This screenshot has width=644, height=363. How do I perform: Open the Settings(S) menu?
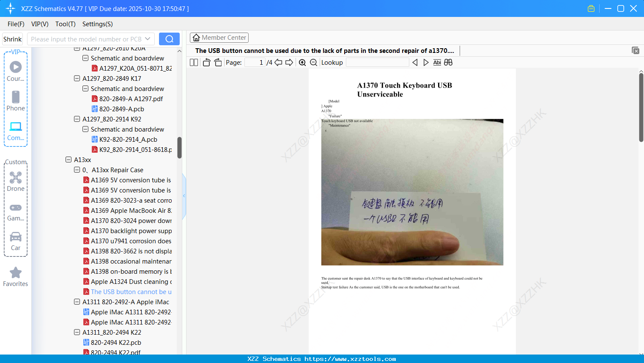click(x=98, y=24)
